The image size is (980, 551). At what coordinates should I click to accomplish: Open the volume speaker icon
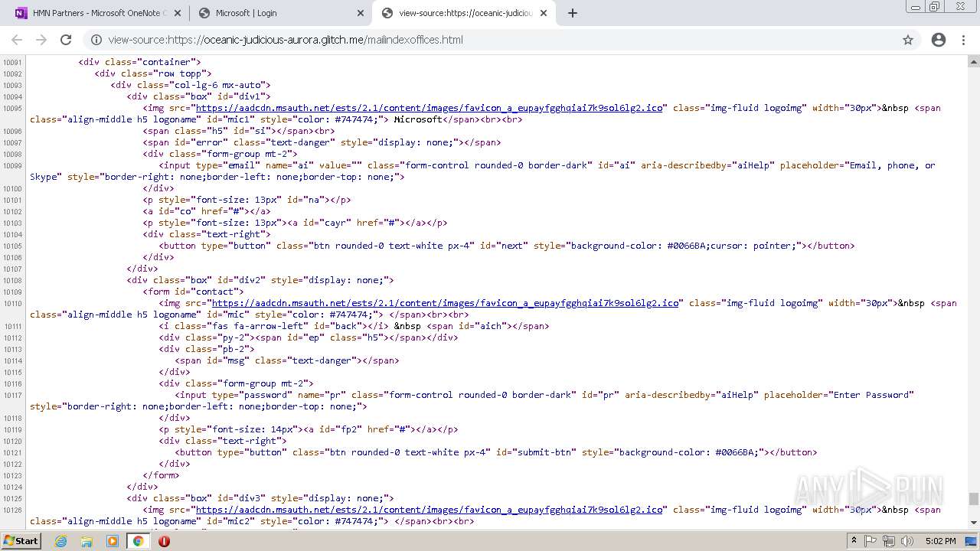907,541
